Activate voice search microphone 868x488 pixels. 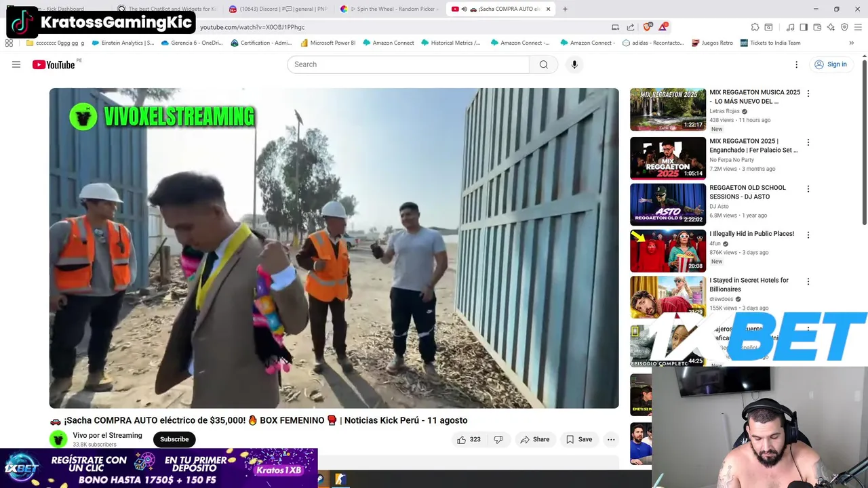point(574,64)
